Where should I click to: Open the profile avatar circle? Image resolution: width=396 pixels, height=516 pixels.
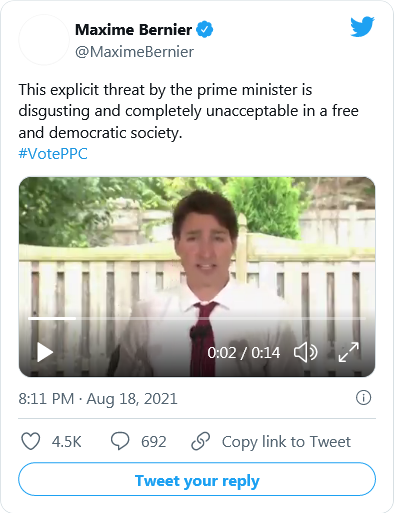[44, 40]
